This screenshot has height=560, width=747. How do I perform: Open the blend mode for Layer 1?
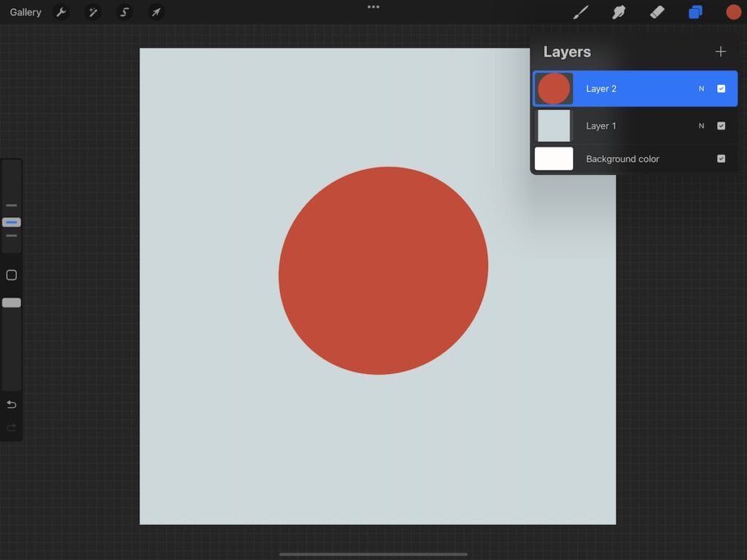point(701,125)
